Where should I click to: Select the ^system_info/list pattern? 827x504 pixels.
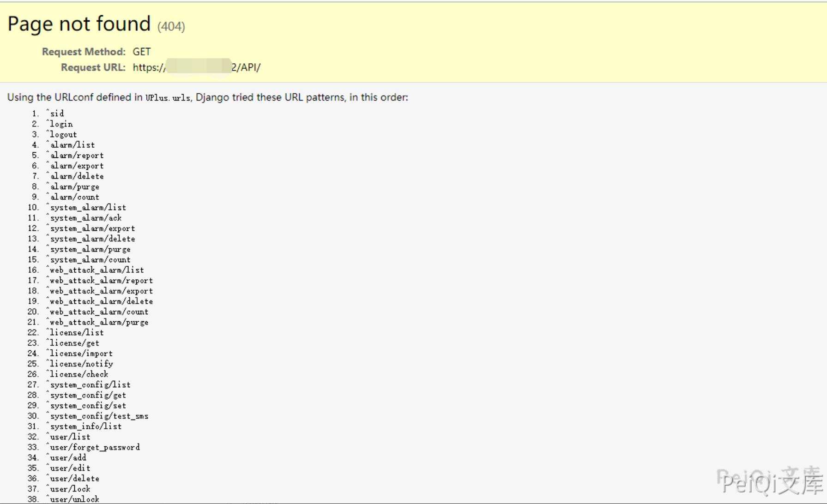pos(84,426)
